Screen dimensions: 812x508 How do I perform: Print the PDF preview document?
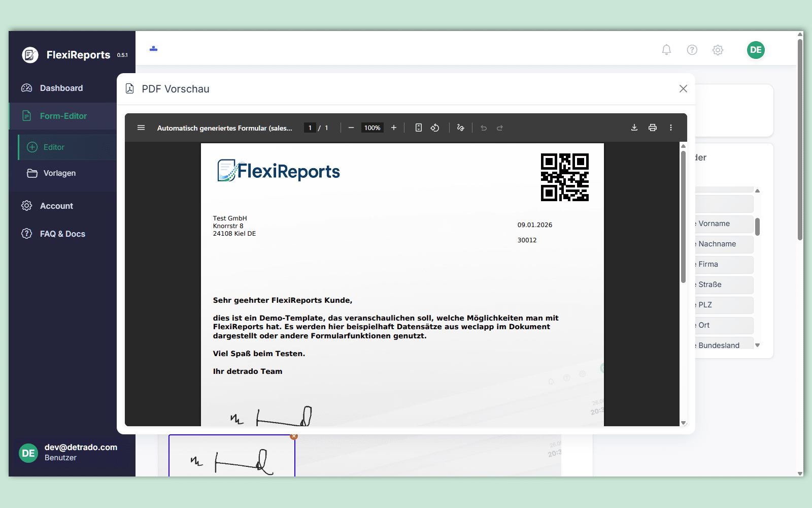point(653,128)
